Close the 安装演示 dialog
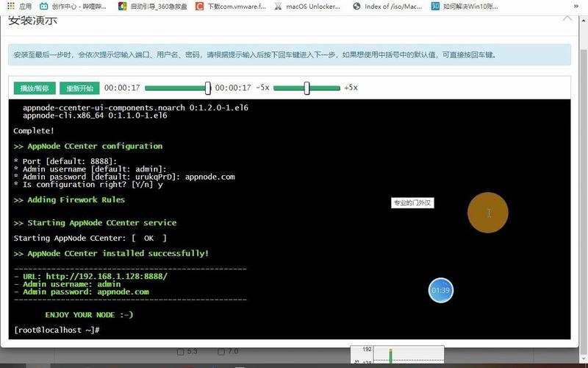588x368 pixels. (x=567, y=18)
